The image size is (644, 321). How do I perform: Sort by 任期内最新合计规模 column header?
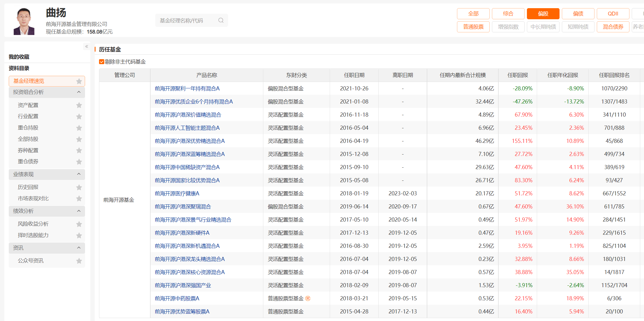[x=463, y=75]
